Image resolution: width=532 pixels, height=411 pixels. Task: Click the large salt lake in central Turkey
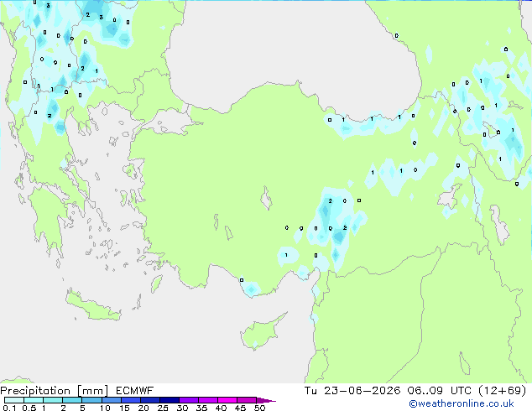click(x=267, y=199)
